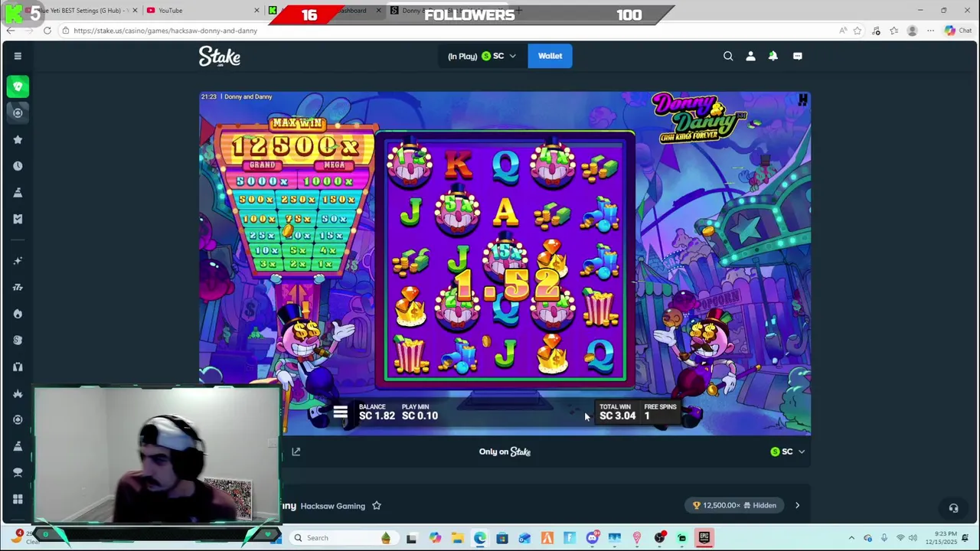Close the YouTube browser tab
Image resolution: width=980 pixels, height=551 pixels.
(x=256, y=10)
